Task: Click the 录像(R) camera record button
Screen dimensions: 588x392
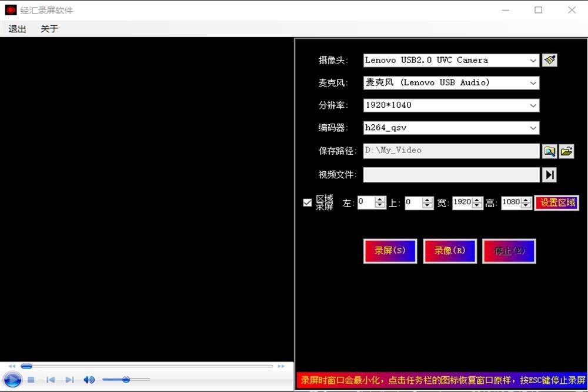Action: (450, 251)
